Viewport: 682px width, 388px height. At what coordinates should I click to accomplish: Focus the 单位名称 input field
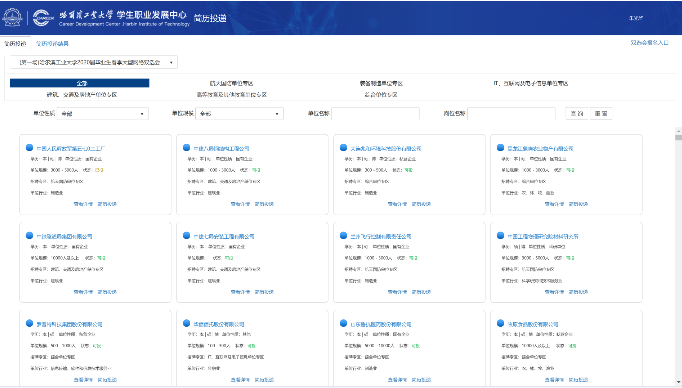point(375,114)
